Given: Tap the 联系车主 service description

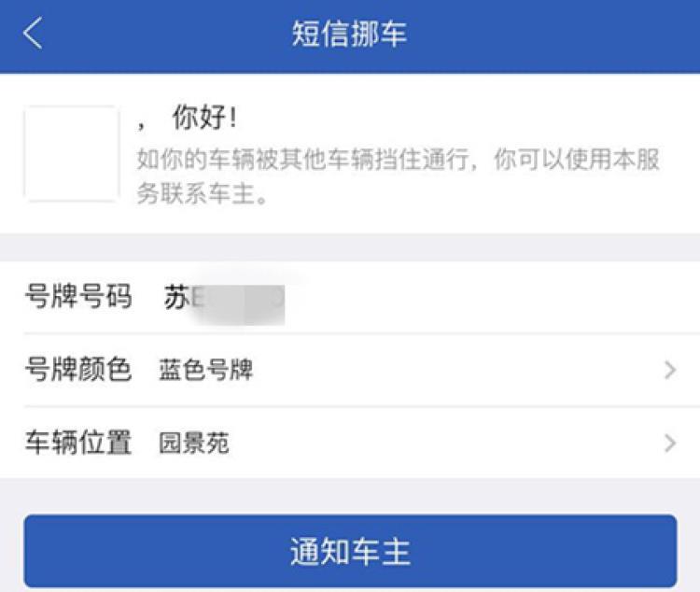Looking at the screenshot, I should coord(398,176).
